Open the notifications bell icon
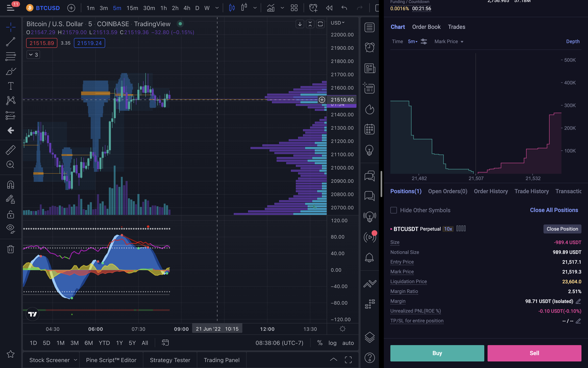The height and width of the screenshot is (368, 588). tap(369, 258)
